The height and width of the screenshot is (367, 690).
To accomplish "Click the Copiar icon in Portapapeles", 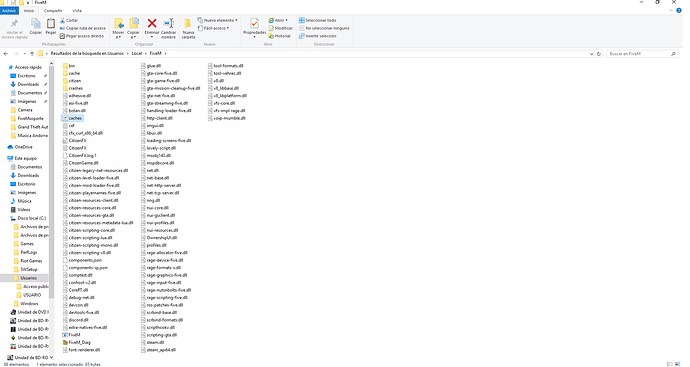I will coord(36,23).
